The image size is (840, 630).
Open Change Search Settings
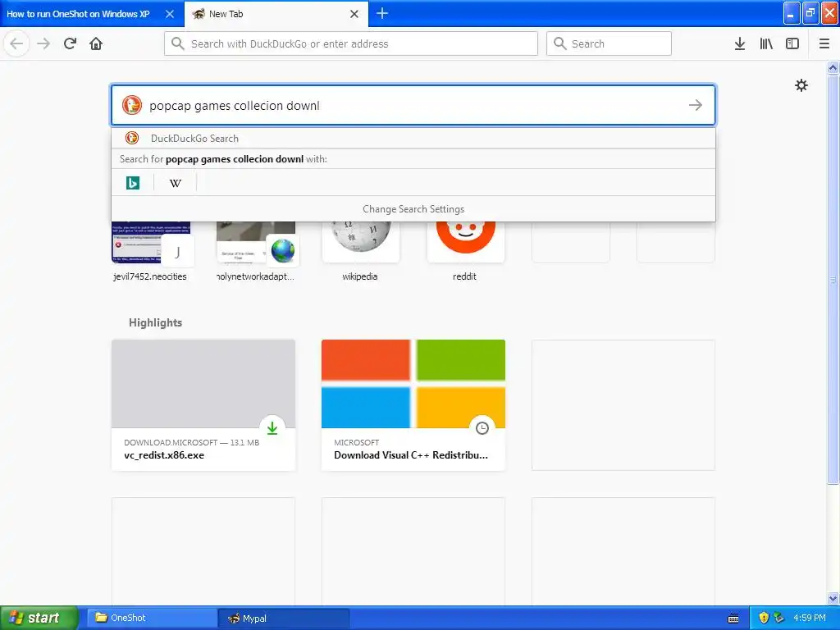pyautogui.click(x=413, y=209)
